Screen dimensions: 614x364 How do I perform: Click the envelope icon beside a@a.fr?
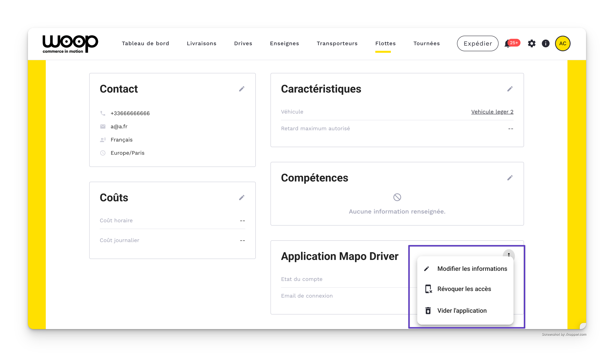[103, 127]
